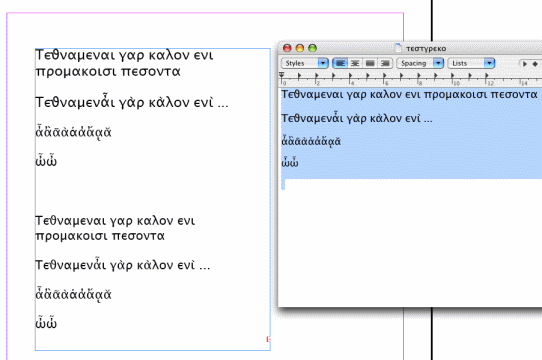This screenshot has width=542, height=360.
Task: Select the tab stop at ruler 8
Action: pos(418,76)
